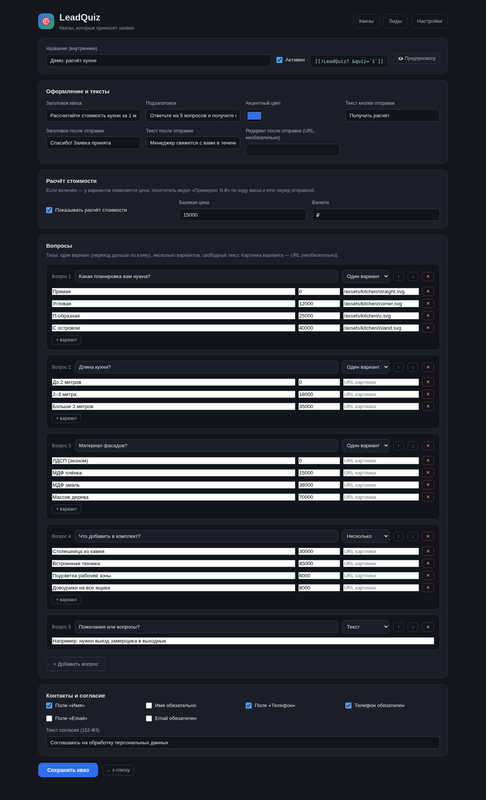The image size is (486, 800).
Task: Delete Question 1 with red X icon
Action: (428, 277)
